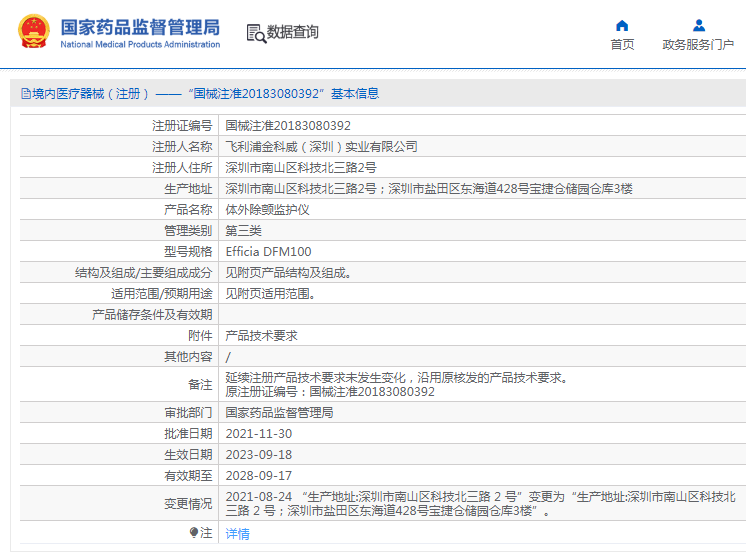This screenshot has width=746, height=555.
Task: Click the bulb icon beside 注
Action: [x=194, y=533]
